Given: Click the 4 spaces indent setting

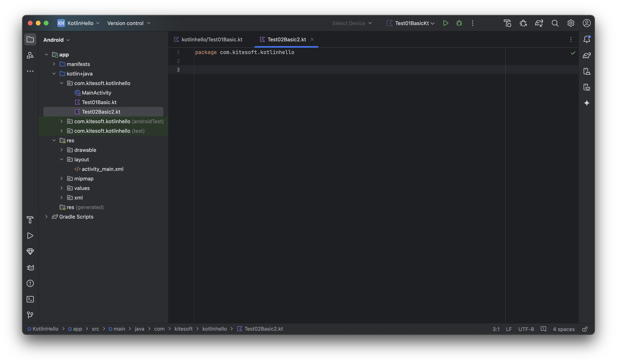Looking at the screenshot, I should coord(564,329).
